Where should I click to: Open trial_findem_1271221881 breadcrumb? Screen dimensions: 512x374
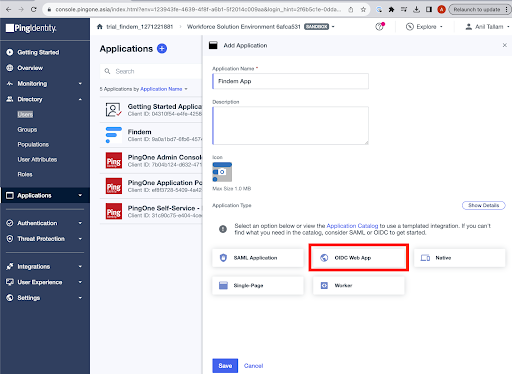pos(140,27)
